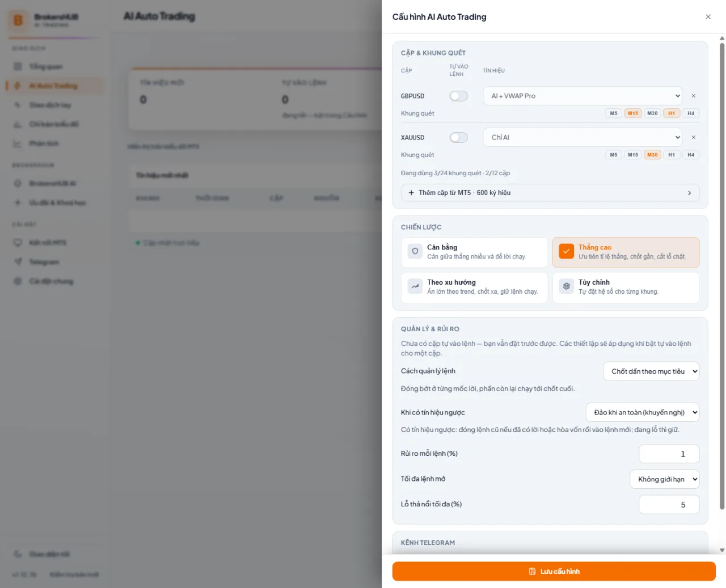Save settings with the Lưu cấu hình button
The image size is (726, 588).
(554, 571)
